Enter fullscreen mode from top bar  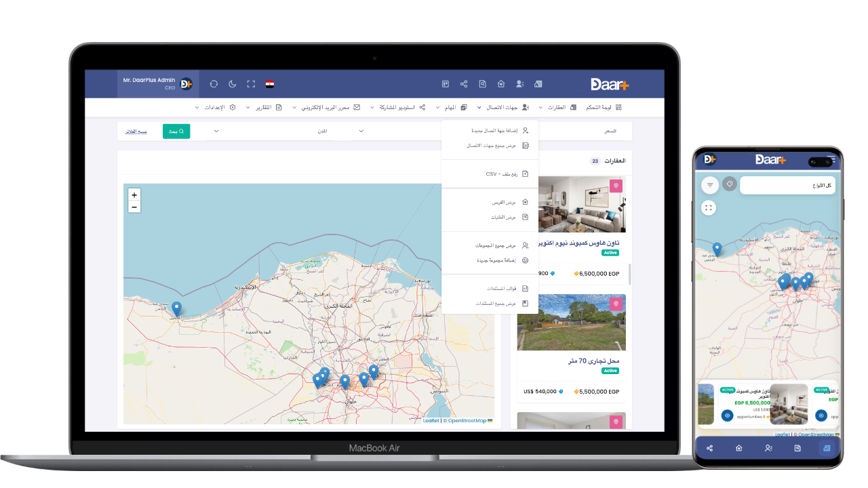pyautogui.click(x=251, y=84)
